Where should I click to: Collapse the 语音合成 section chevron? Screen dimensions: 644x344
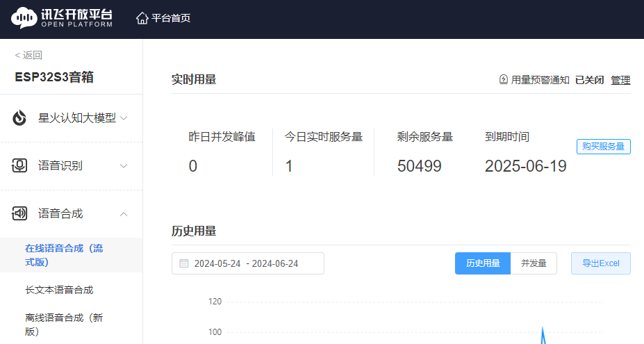pos(124,214)
